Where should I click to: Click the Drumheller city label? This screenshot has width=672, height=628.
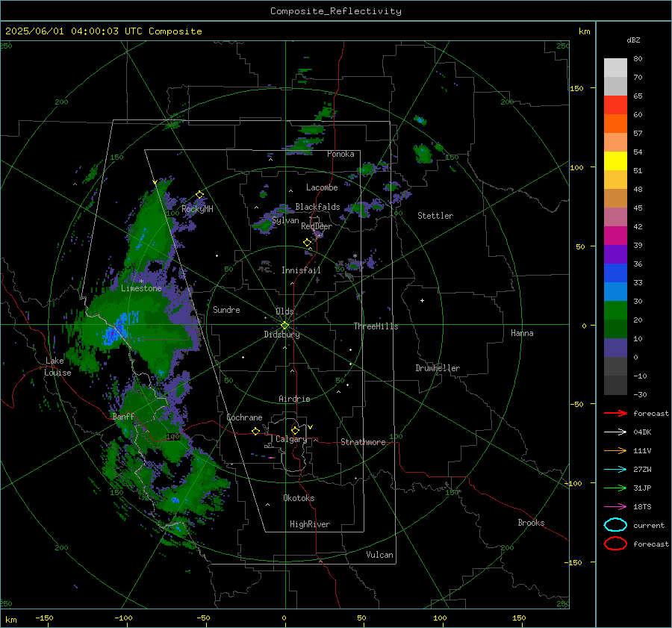coord(438,368)
